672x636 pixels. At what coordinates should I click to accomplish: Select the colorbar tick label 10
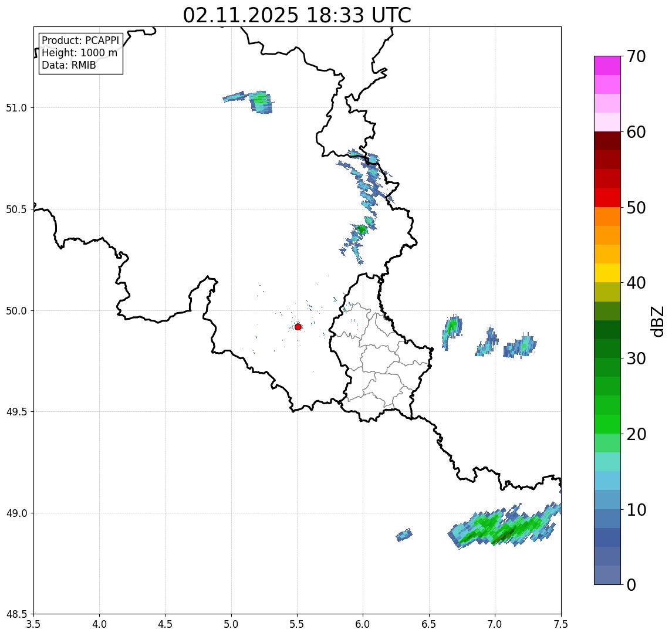tap(636, 509)
